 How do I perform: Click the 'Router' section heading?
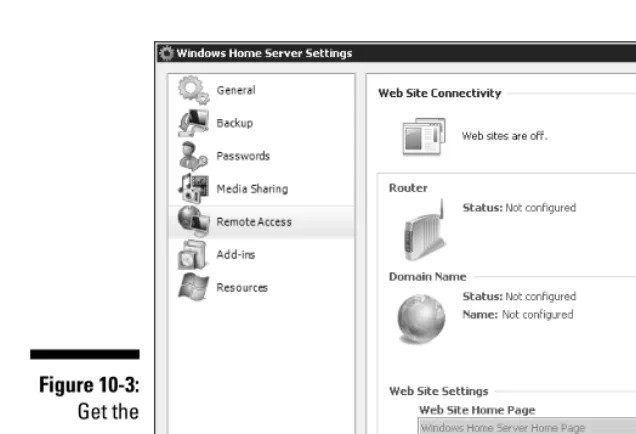408,188
